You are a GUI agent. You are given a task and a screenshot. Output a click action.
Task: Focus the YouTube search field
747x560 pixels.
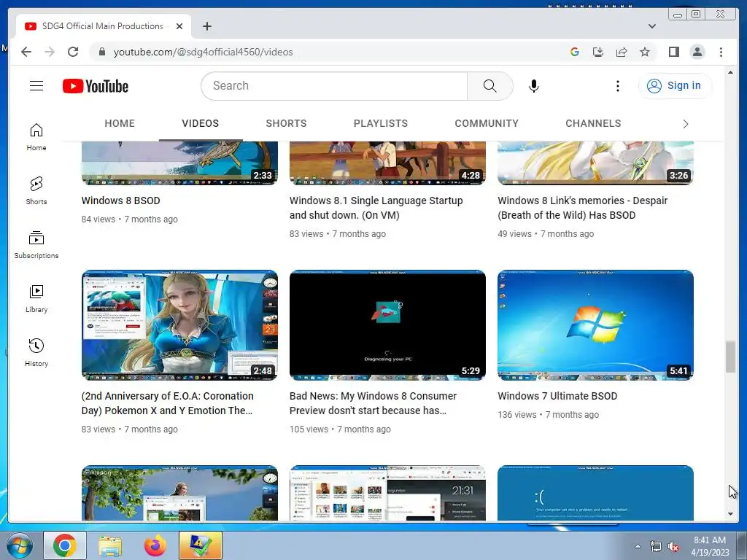click(334, 86)
